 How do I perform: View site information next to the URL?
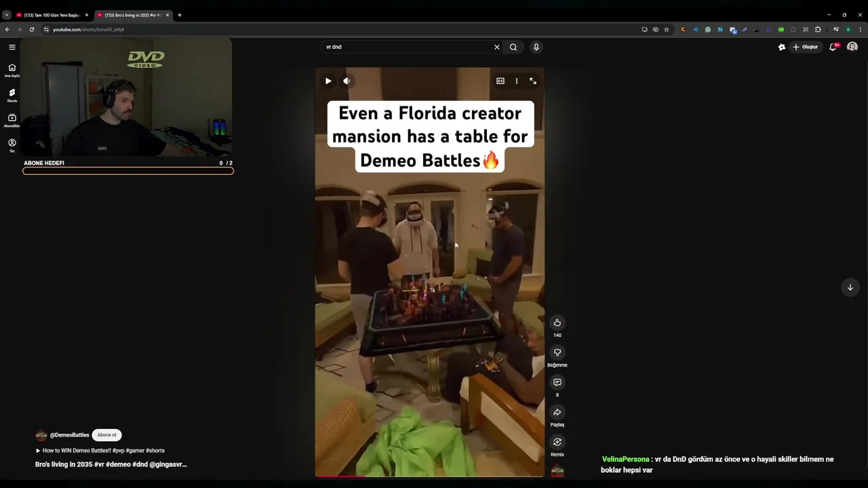pos(46,30)
